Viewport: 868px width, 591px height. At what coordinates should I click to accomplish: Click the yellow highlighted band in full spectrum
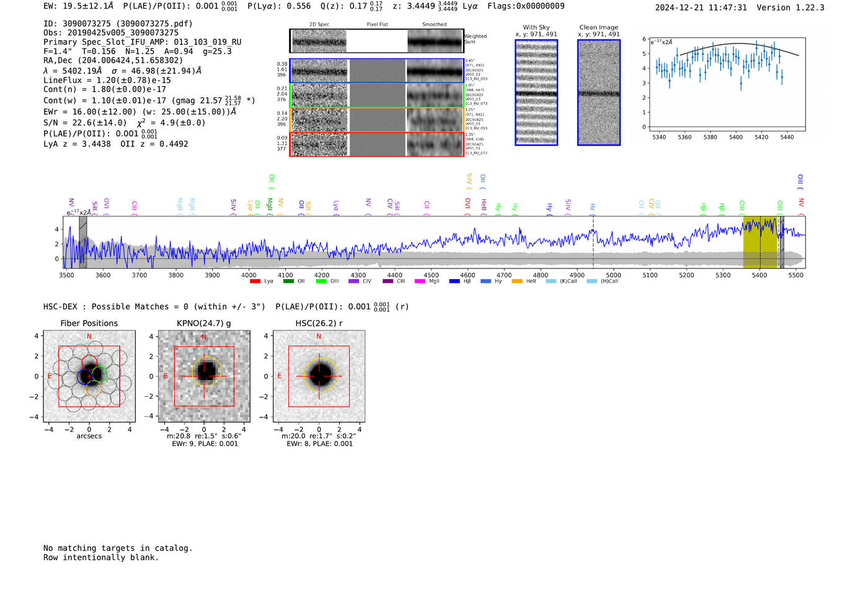pyautogui.click(x=760, y=242)
